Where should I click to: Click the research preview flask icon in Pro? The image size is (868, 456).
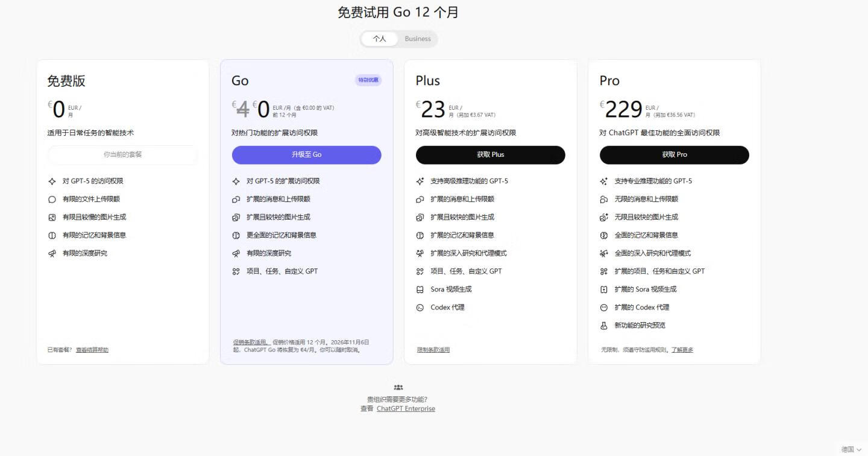pyautogui.click(x=604, y=326)
